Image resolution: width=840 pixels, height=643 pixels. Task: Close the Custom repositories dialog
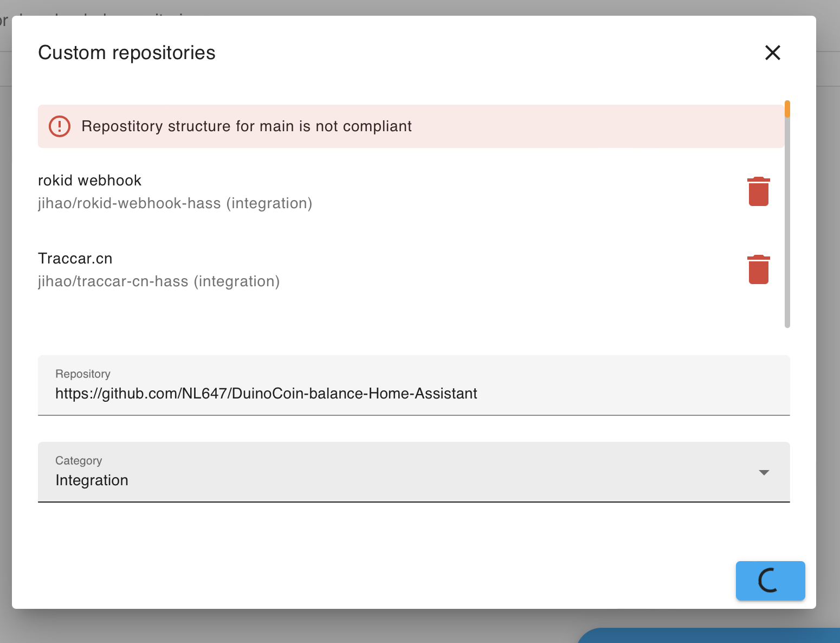pos(772,53)
